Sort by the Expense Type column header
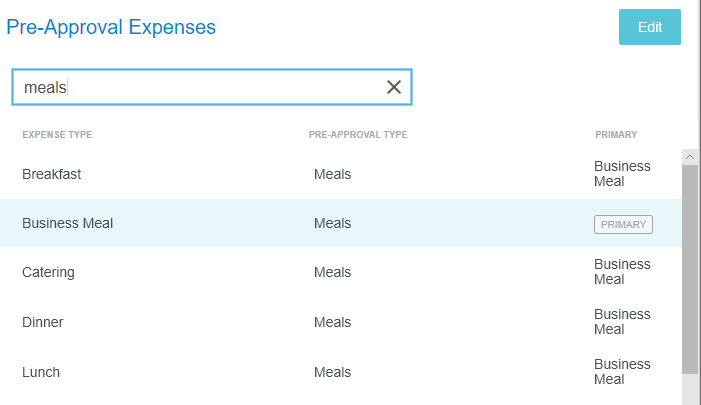Screen dimensions: 701x405 (57, 135)
